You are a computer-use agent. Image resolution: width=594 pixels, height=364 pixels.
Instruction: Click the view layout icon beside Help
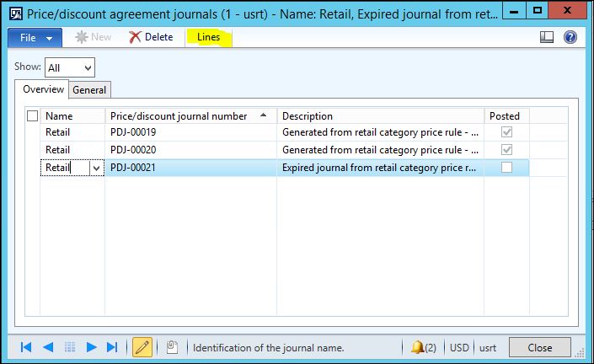[x=547, y=37]
